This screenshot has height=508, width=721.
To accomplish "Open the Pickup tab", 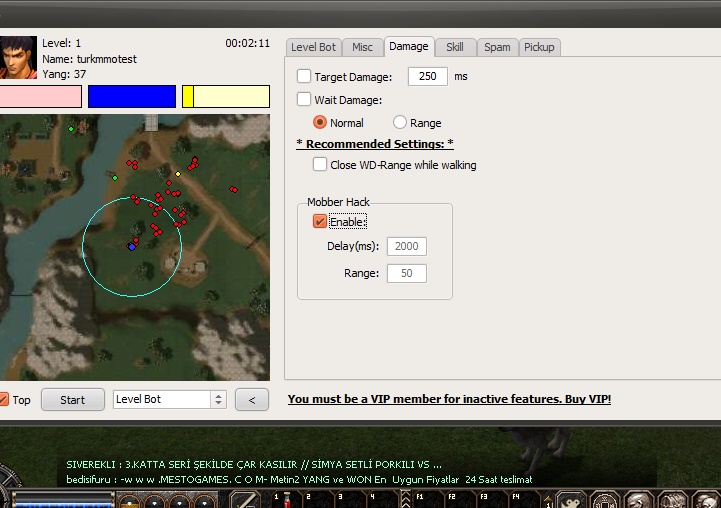I will (539, 47).
